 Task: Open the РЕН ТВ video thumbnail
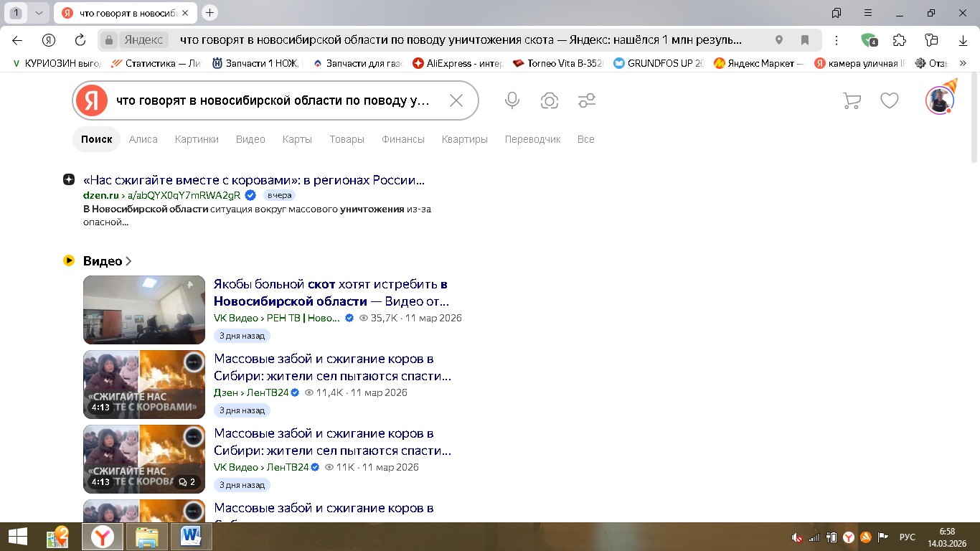[144, 310]
